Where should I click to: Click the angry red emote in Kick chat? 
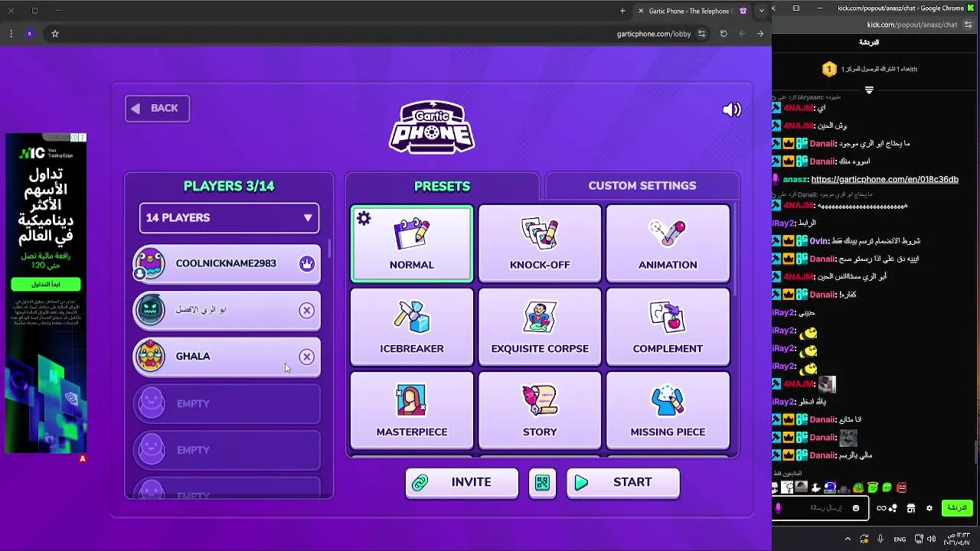[x=902, y=487]
